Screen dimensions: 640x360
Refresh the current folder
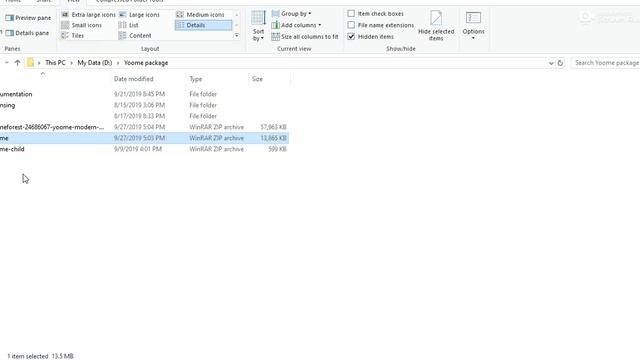(x=560, y=63)
